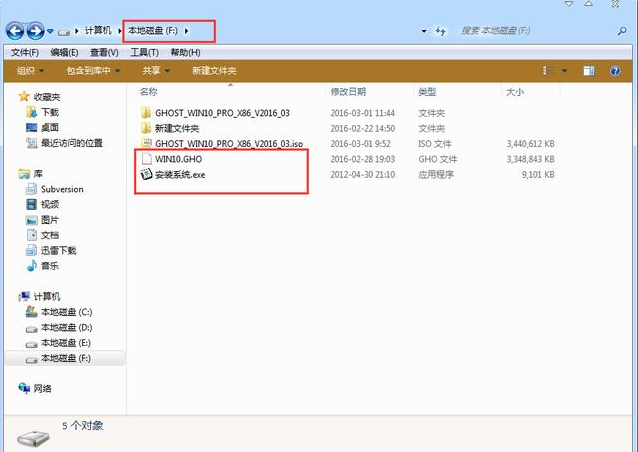Open 音乐 library
The image size is (638, 452).
pos(50,266)
